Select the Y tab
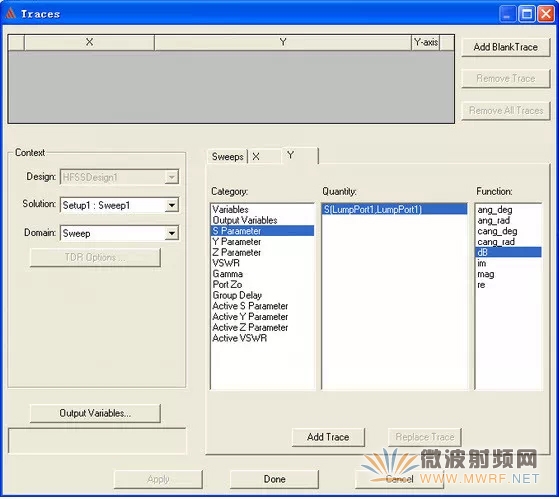This screenshot has height=499, width=559. (x=299, y=155)
